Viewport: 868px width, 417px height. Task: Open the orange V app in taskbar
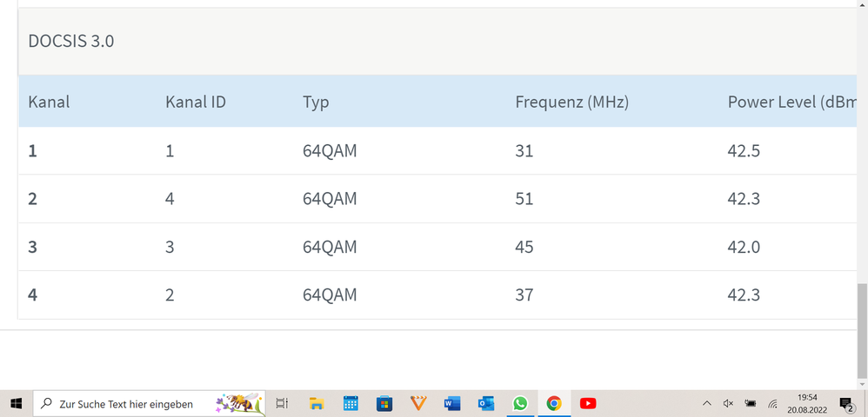(x=418, y=404)
